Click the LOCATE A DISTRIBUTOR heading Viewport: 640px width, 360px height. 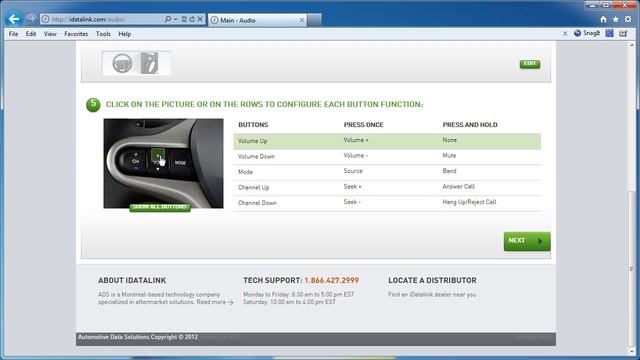coord(432,280)
